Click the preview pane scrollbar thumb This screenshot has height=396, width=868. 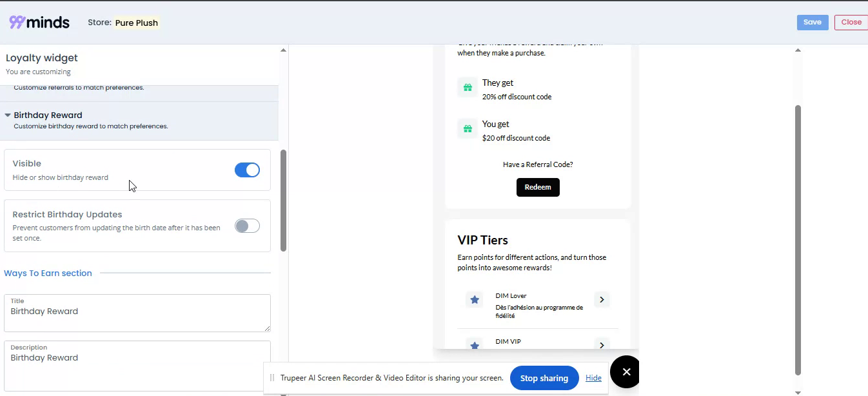coord(798,240)
